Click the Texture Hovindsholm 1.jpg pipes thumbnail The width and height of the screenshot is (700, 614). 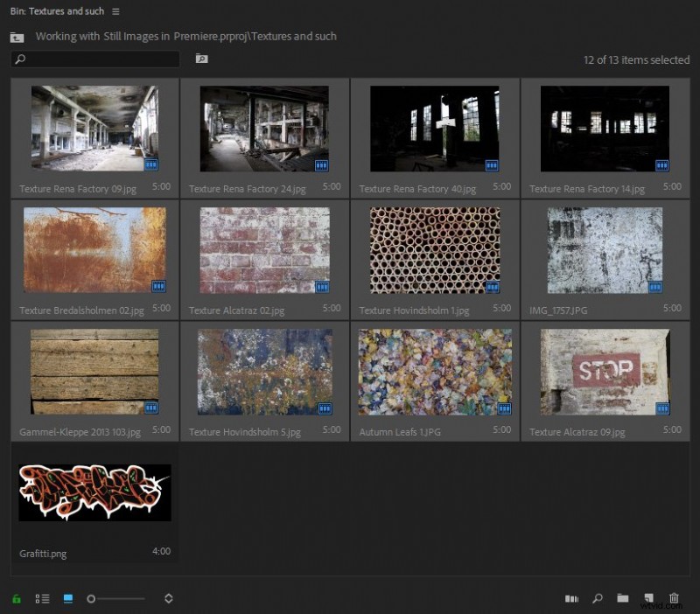click(435, 250)
